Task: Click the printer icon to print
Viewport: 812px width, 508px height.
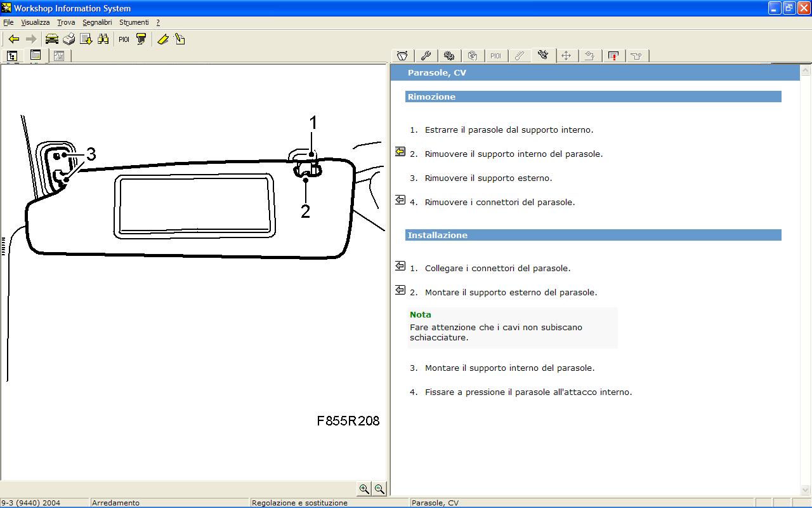Action: [x=69, y=39]
